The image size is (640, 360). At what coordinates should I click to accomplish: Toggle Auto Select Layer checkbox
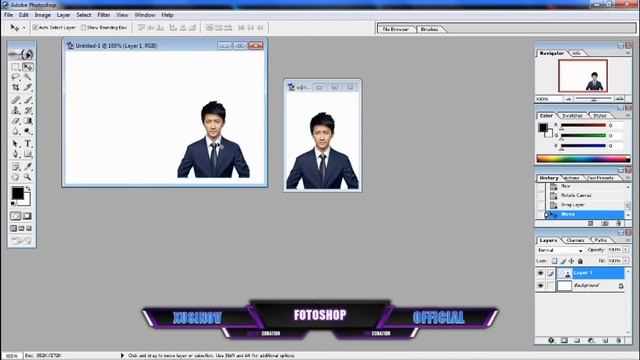[35, 27]
